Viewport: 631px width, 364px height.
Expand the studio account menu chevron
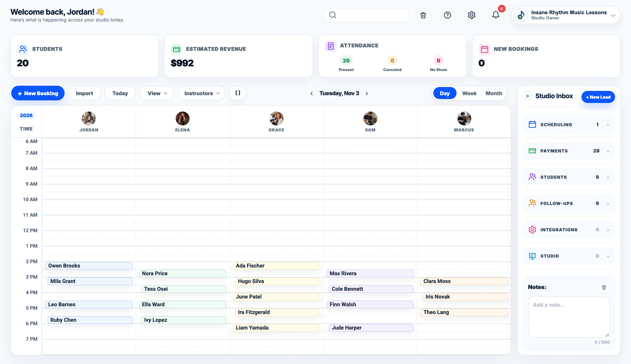tap(613, 16)
